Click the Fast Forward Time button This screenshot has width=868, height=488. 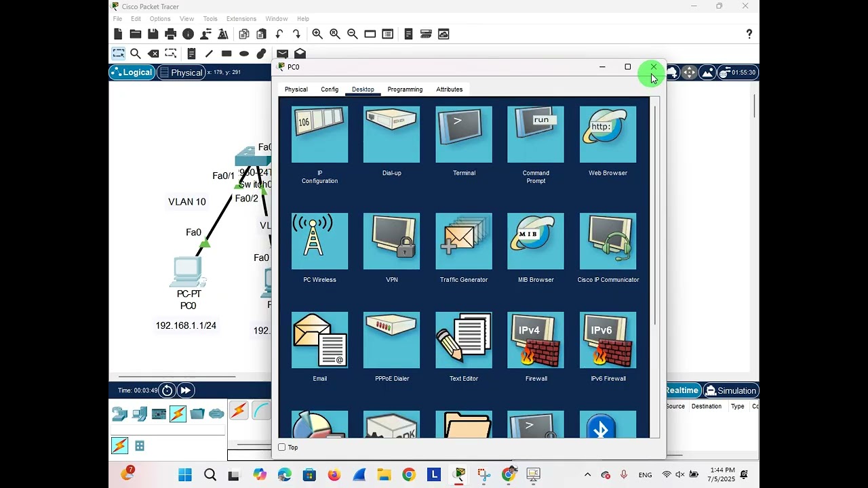(x=185, y=390)
